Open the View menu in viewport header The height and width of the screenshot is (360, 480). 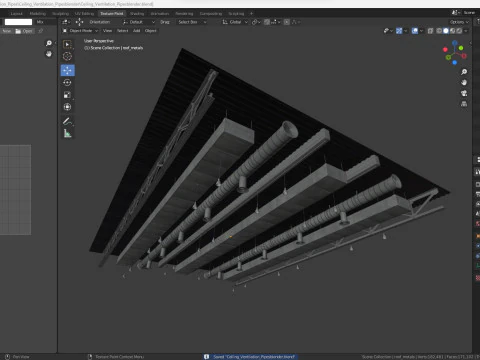(x=107, y=31)
